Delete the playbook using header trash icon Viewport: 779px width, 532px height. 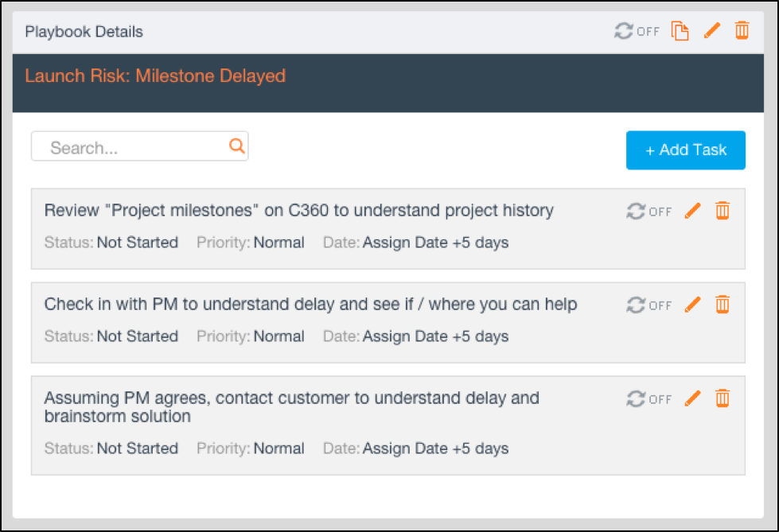coord(742,31)
